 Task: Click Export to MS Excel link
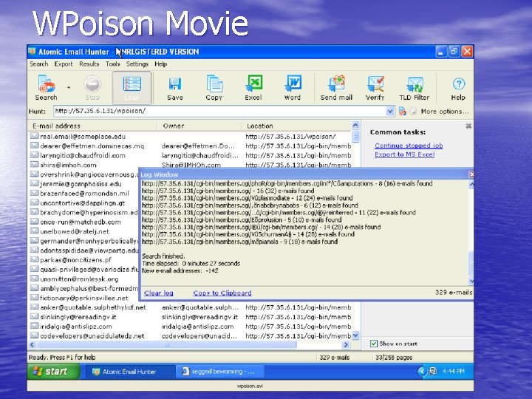coord(404,154)
